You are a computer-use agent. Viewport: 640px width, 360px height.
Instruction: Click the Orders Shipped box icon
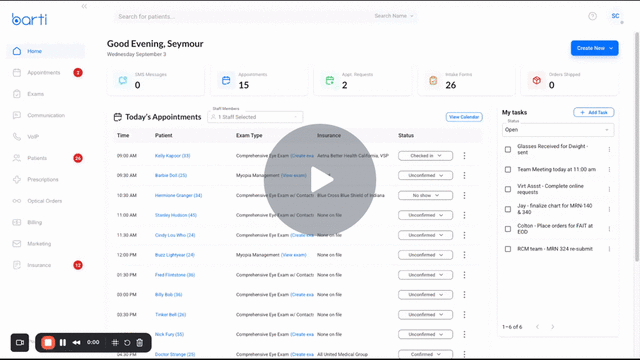(536, 80)
